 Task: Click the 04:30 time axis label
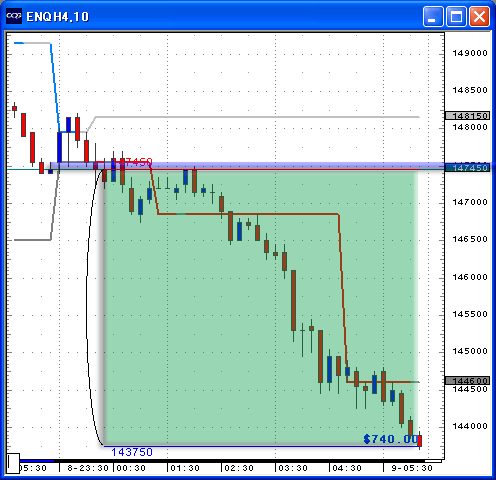click(347, 468)
